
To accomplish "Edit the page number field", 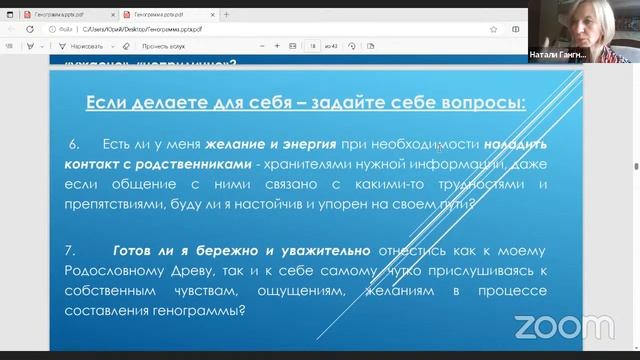I will pyautogui.click(x=312, y=46).
